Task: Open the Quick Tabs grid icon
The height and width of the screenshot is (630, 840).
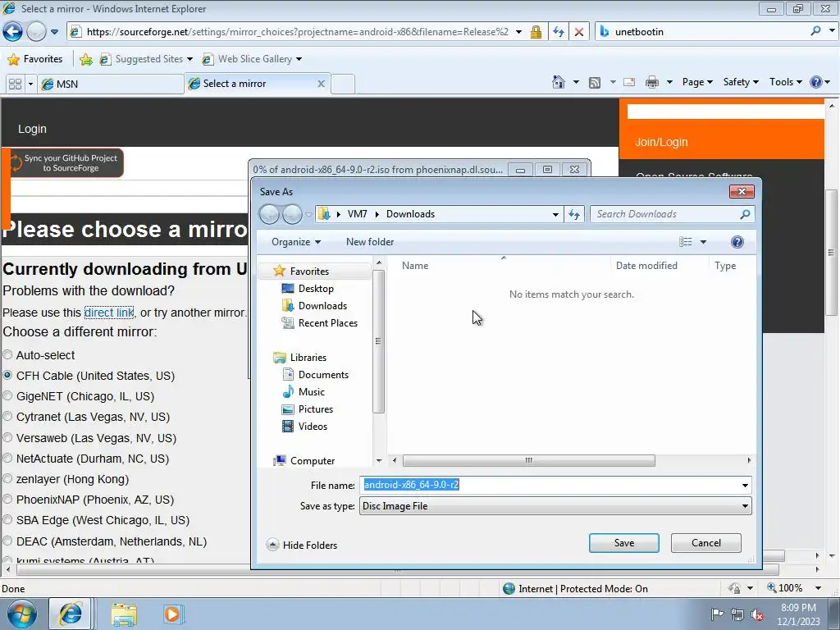Action: (15, 84)
